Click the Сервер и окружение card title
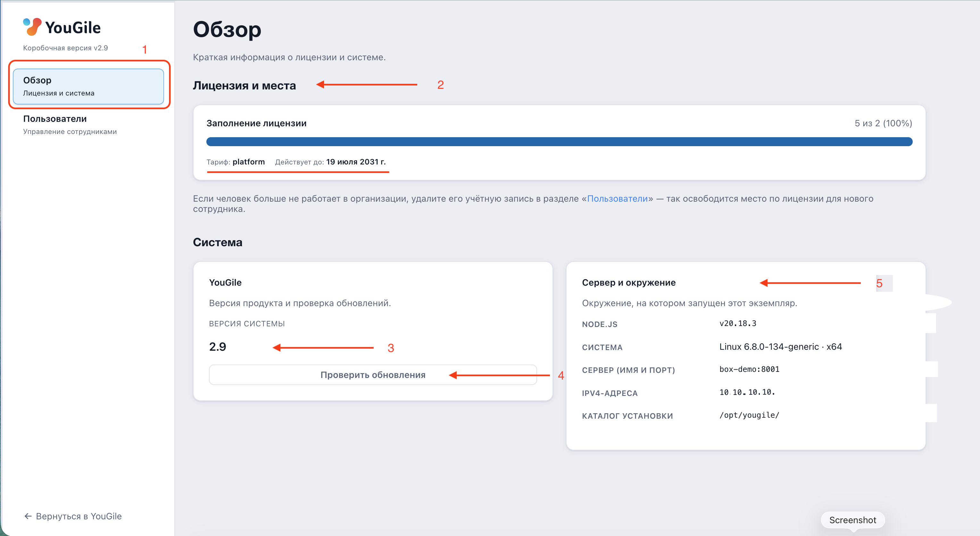 pyautogui.click(x=628, y=282)
